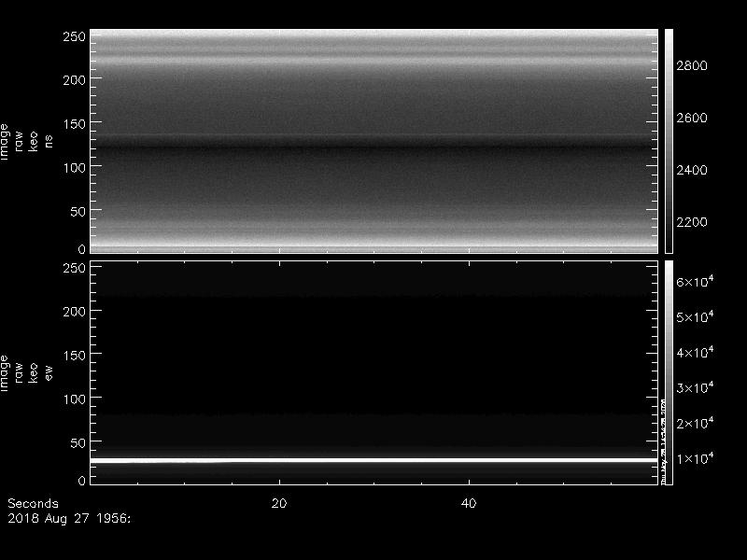
Task: Click the 150 tick label on ns plot
Action: click(x=75, y=124)
